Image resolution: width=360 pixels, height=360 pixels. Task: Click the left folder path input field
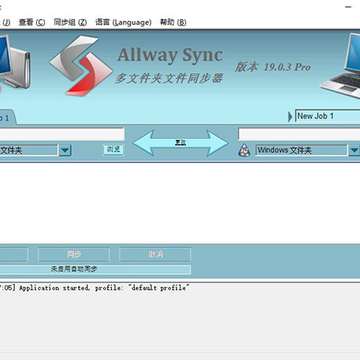pyautogui.click(x=62, y=134)
